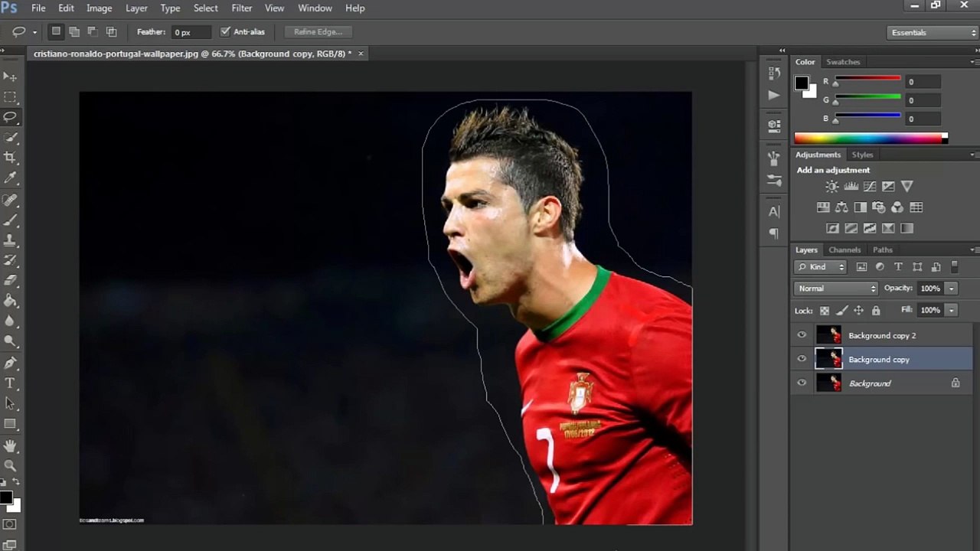Open the Color panel options menu
Image resolution: width=980 pixels, height=551 pixels.
point(974,61)
